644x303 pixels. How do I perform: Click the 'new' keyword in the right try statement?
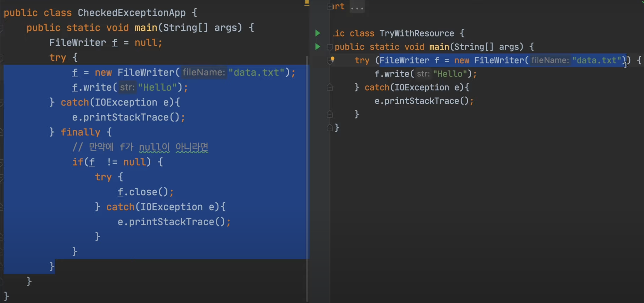[462, 60]
